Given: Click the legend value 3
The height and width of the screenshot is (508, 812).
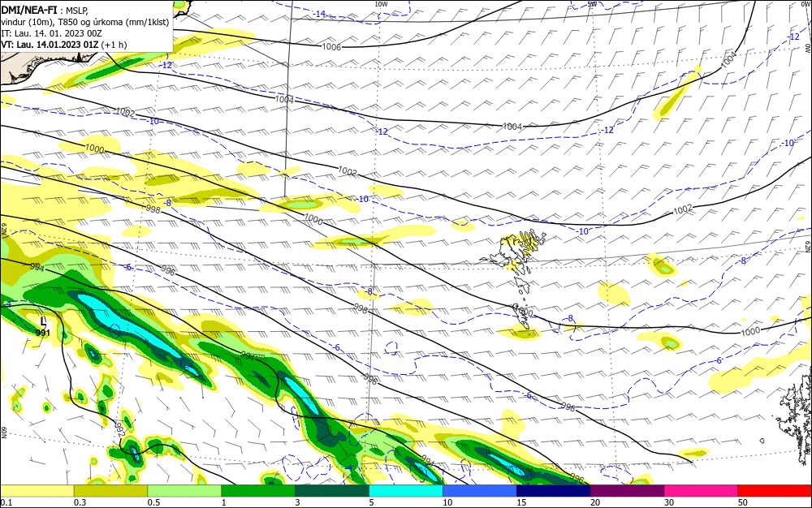Looking at the screenshot, I should click(x=298, y=502).
